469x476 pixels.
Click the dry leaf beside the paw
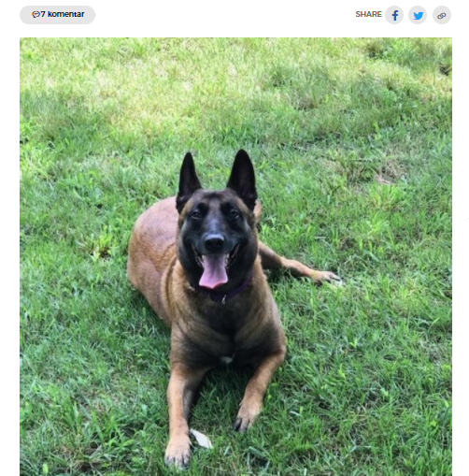(201, 439)
